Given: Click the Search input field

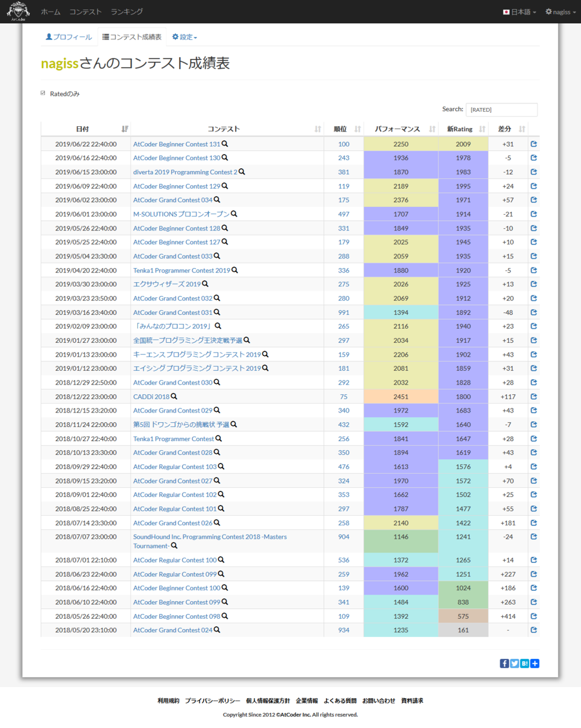Looking at the screenshot, I should 501,109.
